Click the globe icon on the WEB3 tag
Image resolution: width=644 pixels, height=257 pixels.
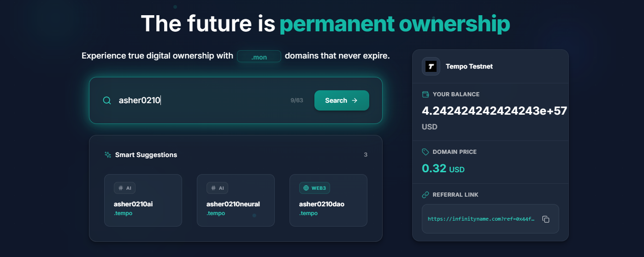click(x=305, y=188)
